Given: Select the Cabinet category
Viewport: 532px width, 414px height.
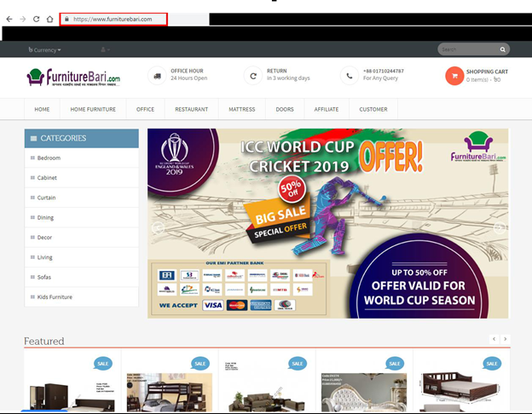Looking at the screenshot, I should [x=82, y=178].
